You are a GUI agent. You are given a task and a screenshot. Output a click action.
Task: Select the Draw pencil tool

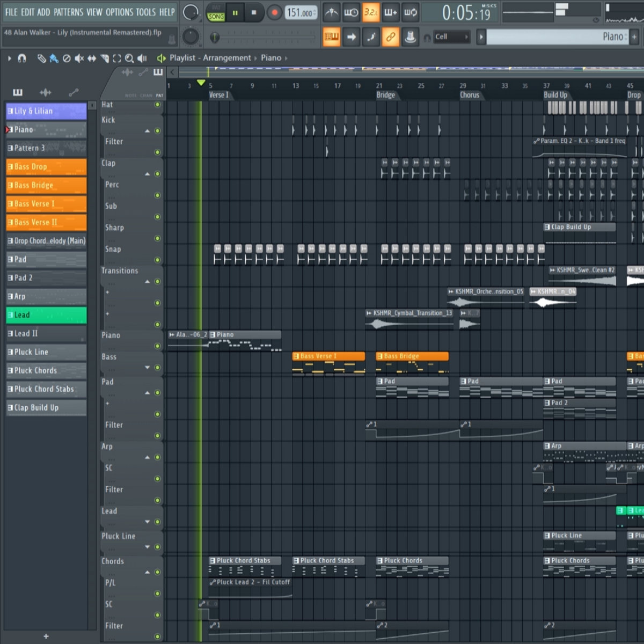[41, 58]
